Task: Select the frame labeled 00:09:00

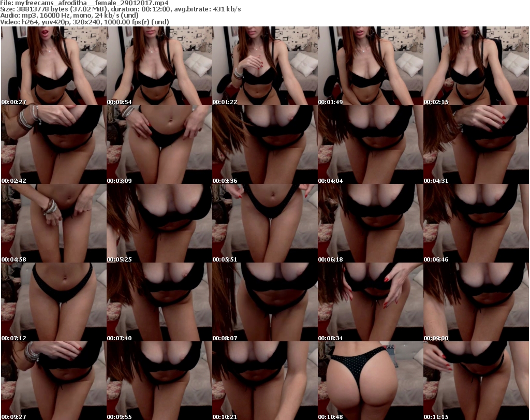Action: pos(476,302)
